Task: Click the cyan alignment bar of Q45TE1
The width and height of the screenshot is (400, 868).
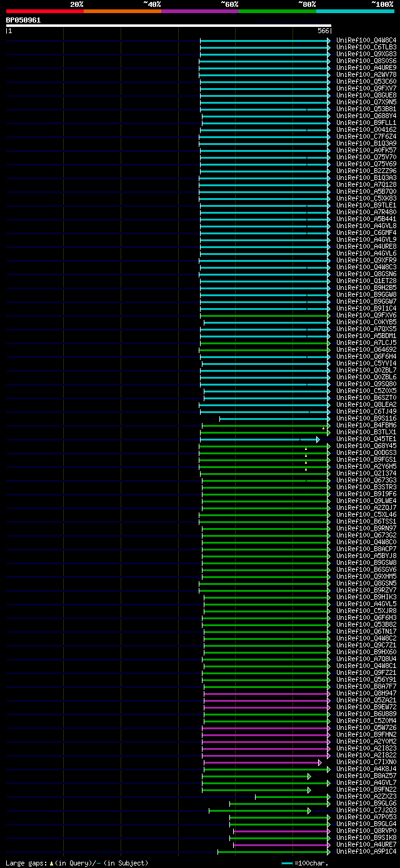Action: (x=260, y=439)
